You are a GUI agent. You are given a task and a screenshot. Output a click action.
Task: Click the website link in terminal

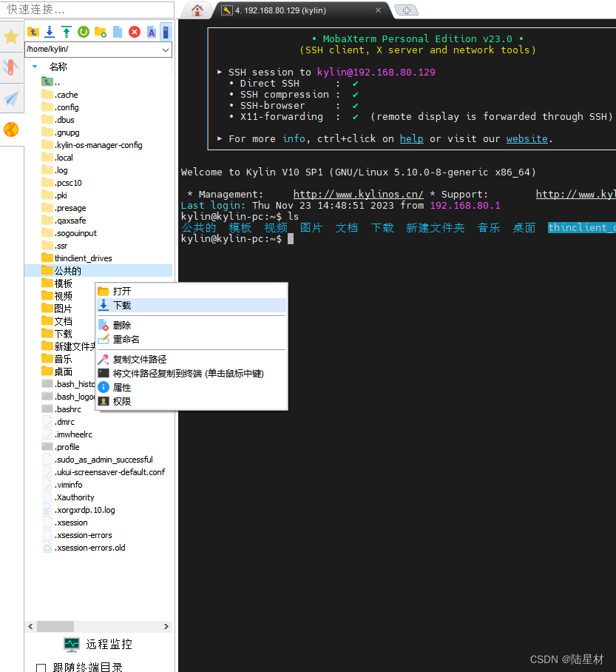click(x=527, y=139)
